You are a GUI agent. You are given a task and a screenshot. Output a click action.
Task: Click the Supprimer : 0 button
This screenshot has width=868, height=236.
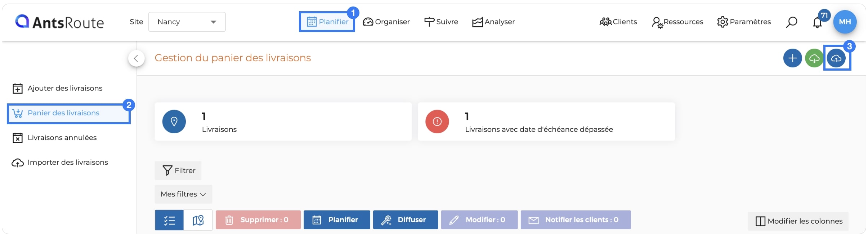click(x=258, y=220)
